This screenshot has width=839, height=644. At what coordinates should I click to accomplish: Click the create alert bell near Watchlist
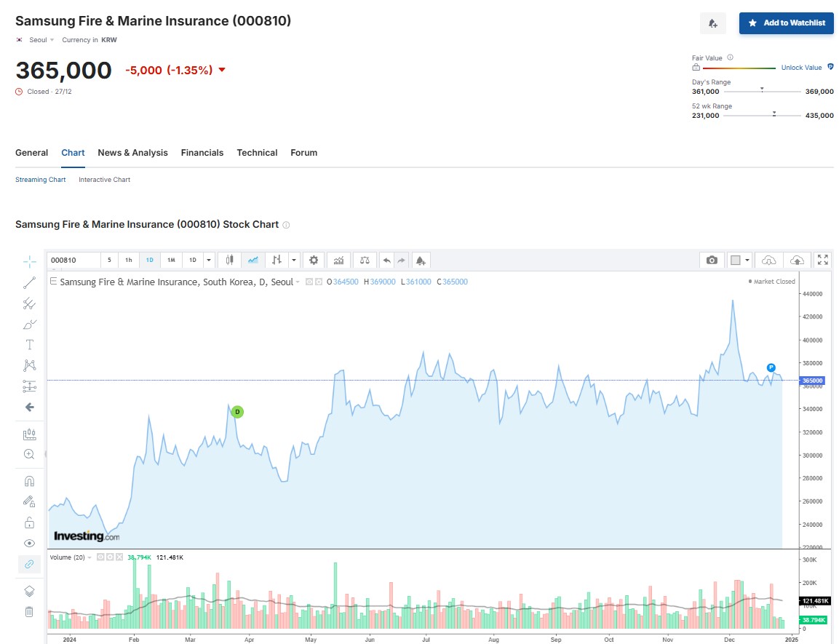tap(712, 23)
